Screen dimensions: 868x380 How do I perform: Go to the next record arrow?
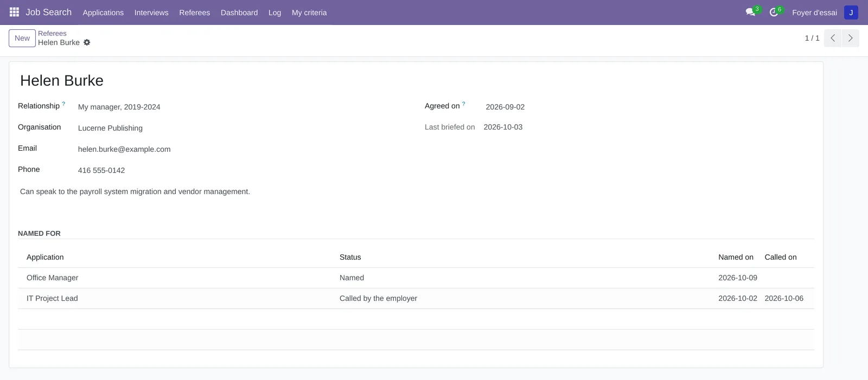point(850,38)
